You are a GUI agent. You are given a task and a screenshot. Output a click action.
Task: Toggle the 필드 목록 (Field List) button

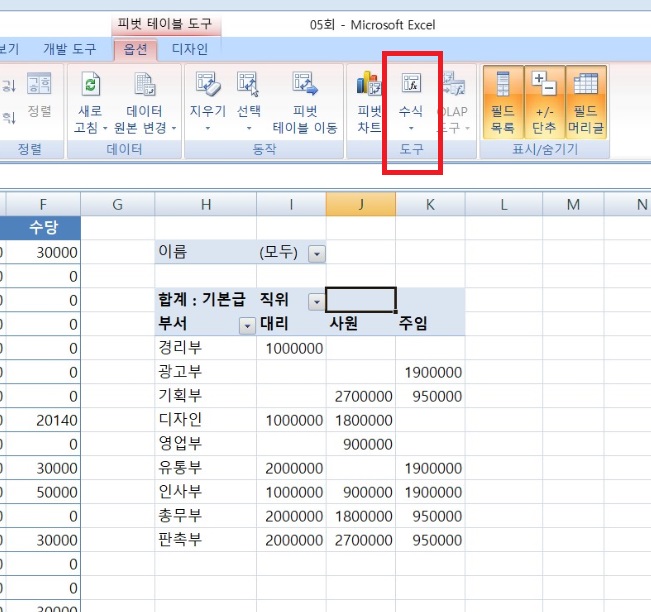tap(502, 100)
